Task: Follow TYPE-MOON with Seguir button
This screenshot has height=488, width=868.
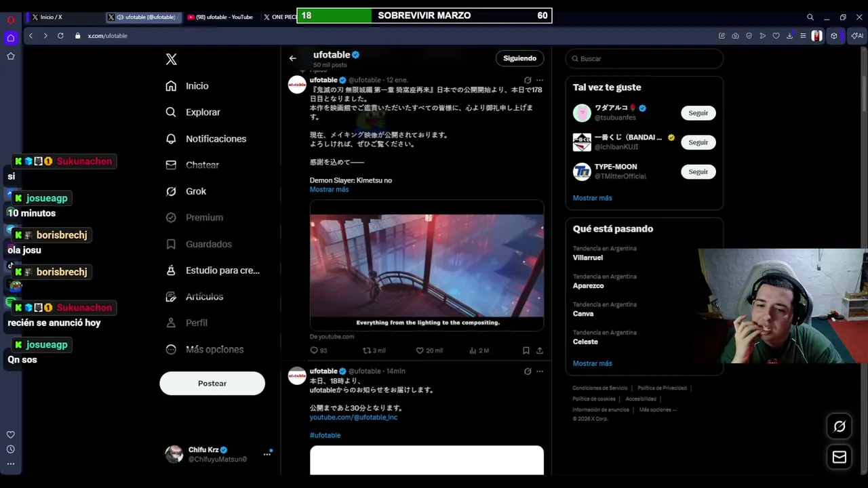Action: [x=698, y=171]
